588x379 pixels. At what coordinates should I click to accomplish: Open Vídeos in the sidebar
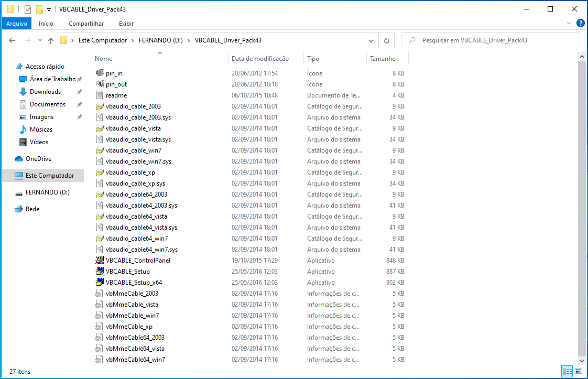[39, 142]
